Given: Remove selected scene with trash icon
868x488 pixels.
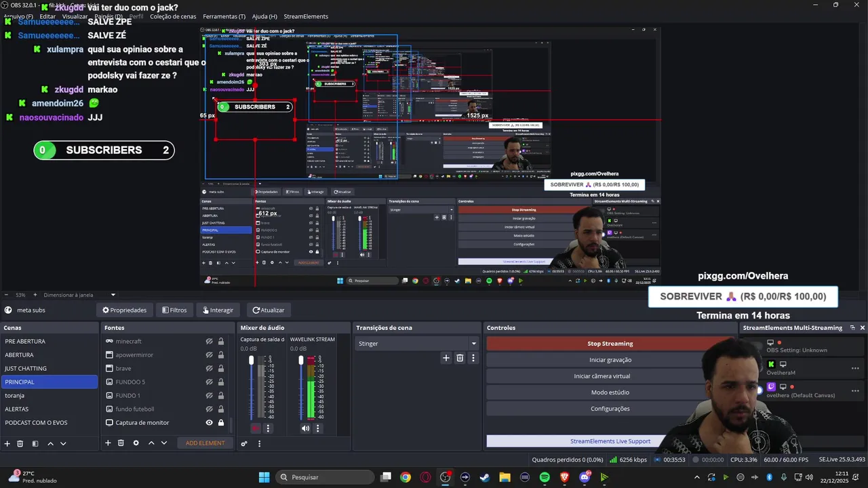Looking at the screenshot, I should coord(20,443).
